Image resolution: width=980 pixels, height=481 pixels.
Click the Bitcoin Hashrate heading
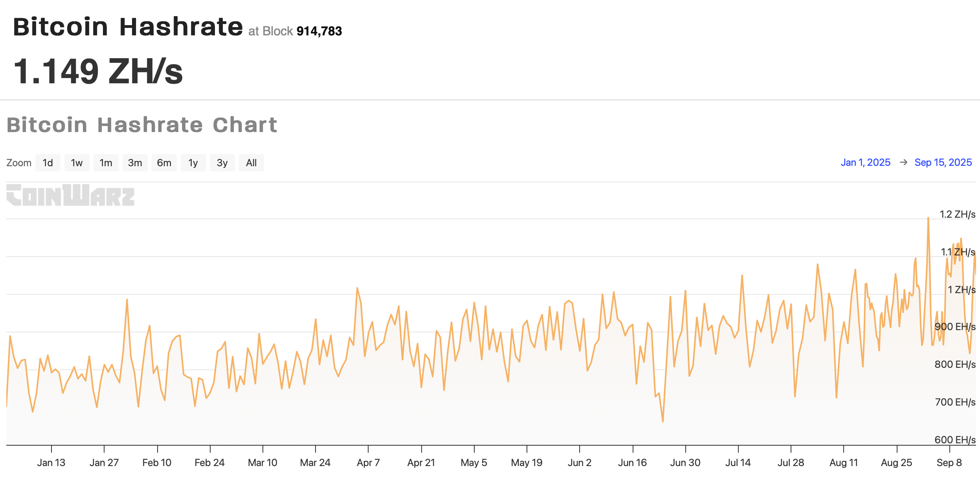tap(128, 27)
